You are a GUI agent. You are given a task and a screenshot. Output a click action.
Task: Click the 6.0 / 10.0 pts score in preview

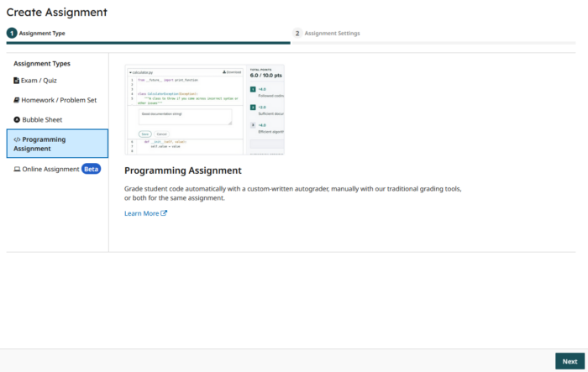click(266, 76)
